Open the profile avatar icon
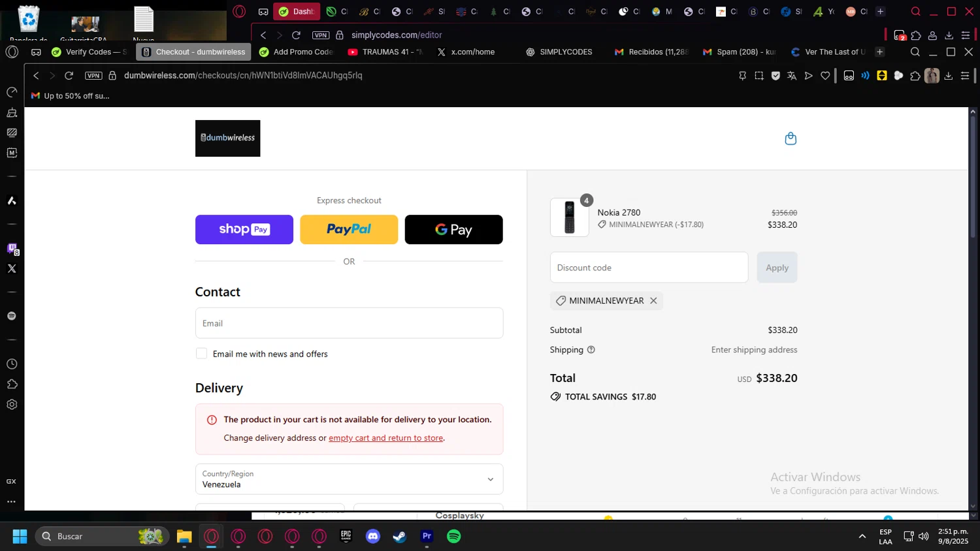The height and width of the screenshot is (551, 980). coord(932,76)
